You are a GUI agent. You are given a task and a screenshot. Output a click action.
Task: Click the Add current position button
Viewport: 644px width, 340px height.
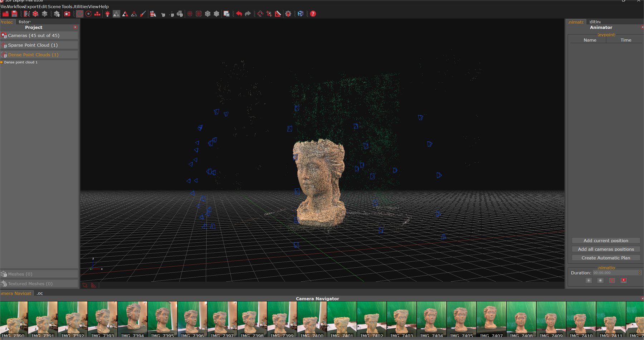[x=606, y=241]
